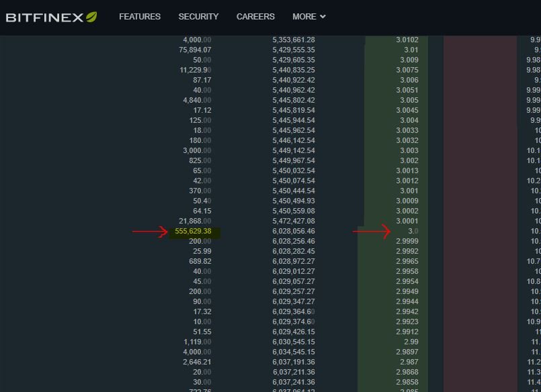
Task: Click the bid price 3.0012
Action: (407, 181)
